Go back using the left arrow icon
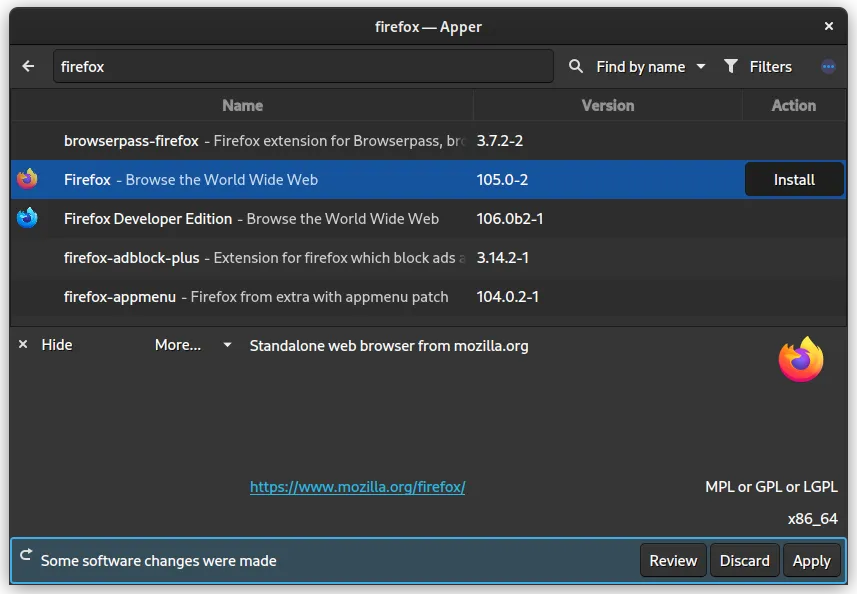Viewport: 857px width, 594px height. tap(28, 66)
